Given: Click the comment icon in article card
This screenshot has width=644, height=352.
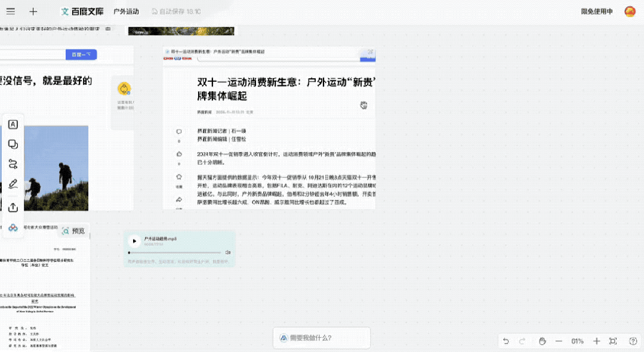Looking at the screenshot, I should pyautogui.click(x=179, y=132).
